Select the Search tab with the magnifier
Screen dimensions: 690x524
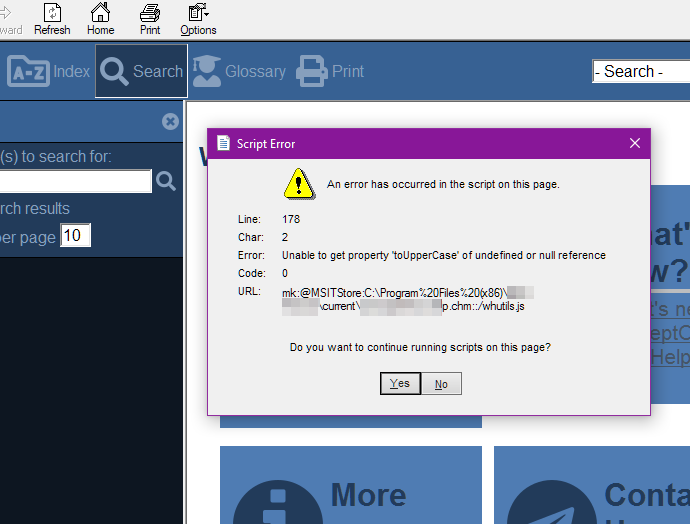pyautogui.click(x=141, y=71)
